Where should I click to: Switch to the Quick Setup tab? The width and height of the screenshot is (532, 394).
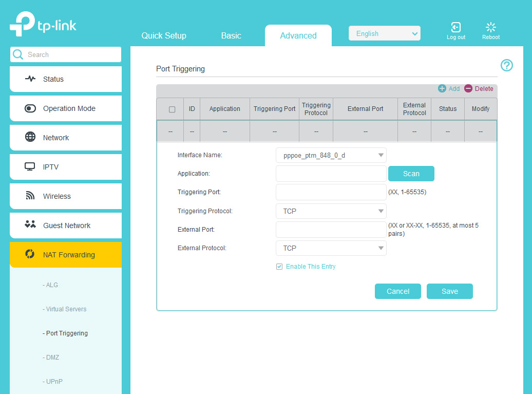click(x=164, y=35)
